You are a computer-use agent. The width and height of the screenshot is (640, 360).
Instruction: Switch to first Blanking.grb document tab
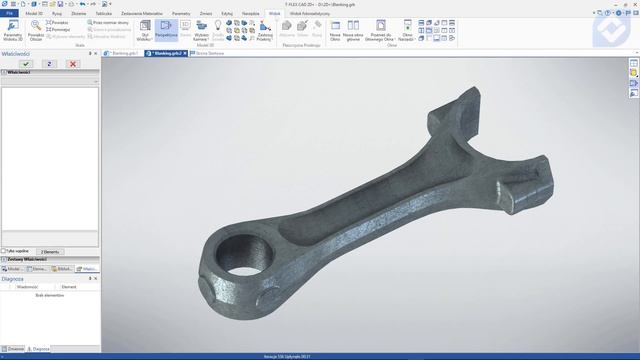pos(122,53)
